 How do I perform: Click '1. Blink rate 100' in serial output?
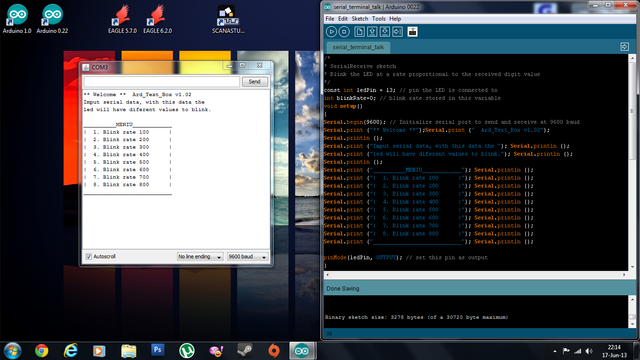[x=121, y=132]
